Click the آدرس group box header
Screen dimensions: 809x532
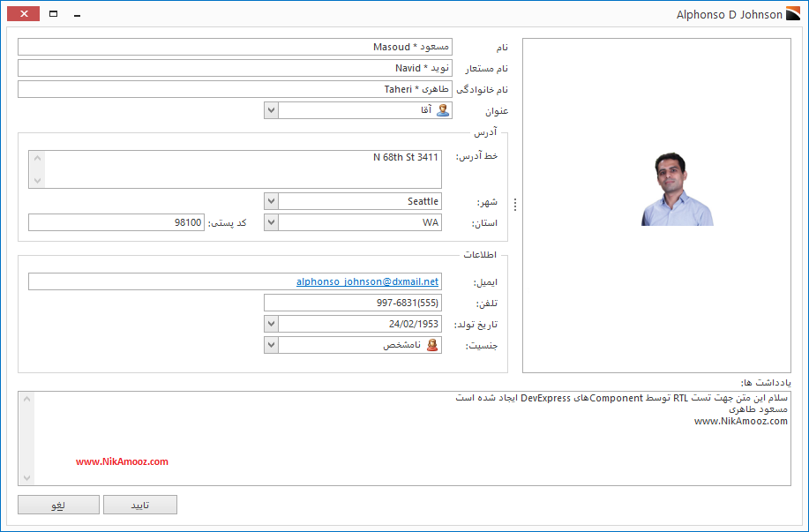pos(485,132)
